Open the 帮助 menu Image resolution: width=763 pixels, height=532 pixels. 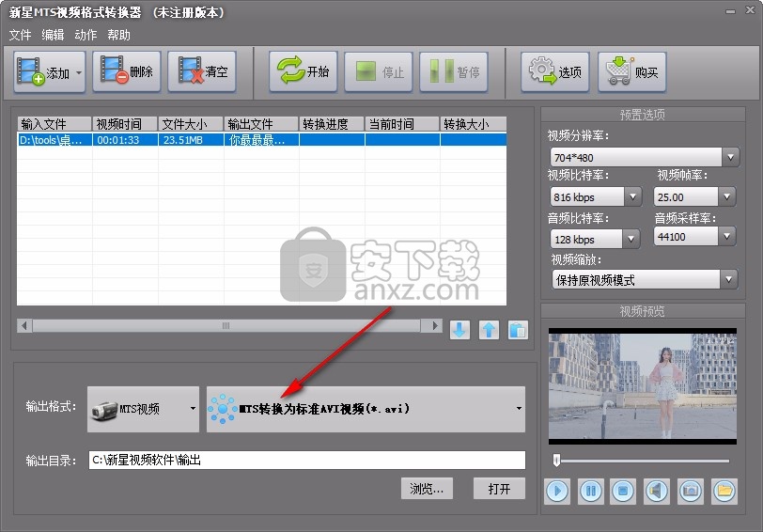tap(118, 35)
